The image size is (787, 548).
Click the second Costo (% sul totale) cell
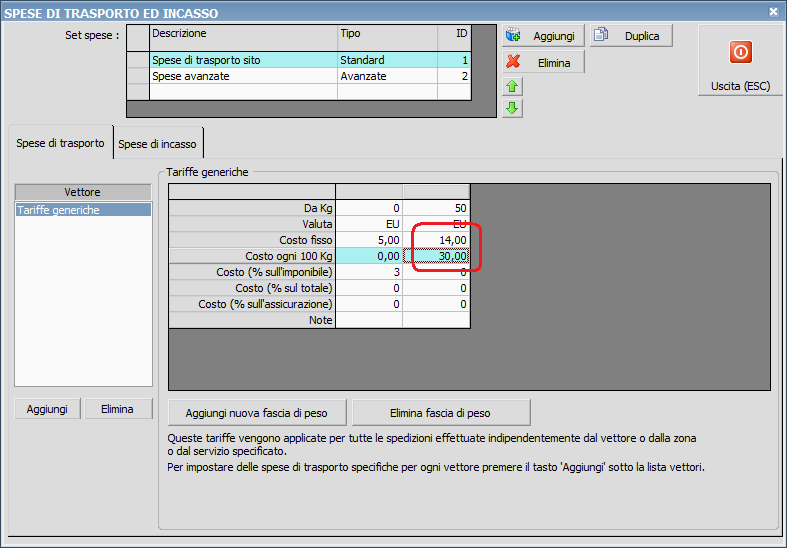click(436, 288)
